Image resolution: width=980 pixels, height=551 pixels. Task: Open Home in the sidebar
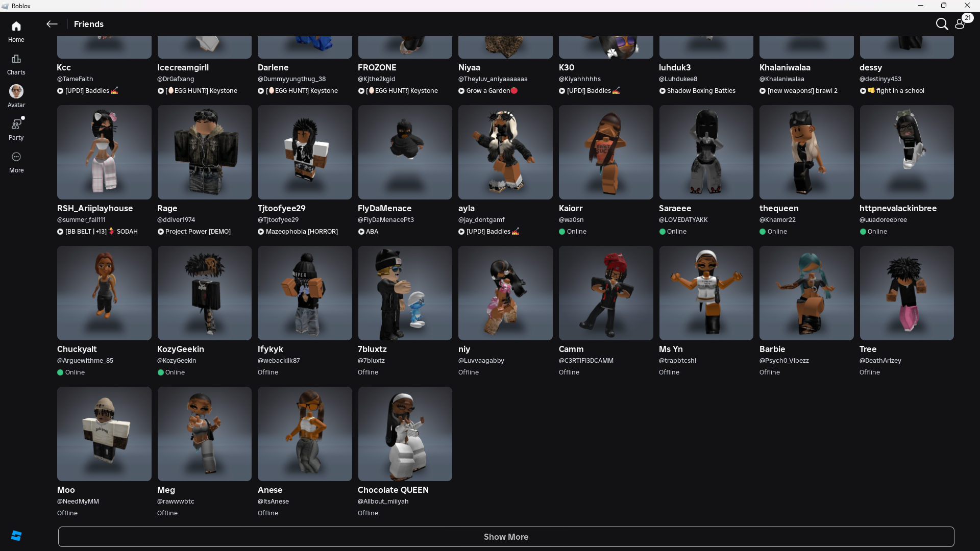click(x=16, y=31)
